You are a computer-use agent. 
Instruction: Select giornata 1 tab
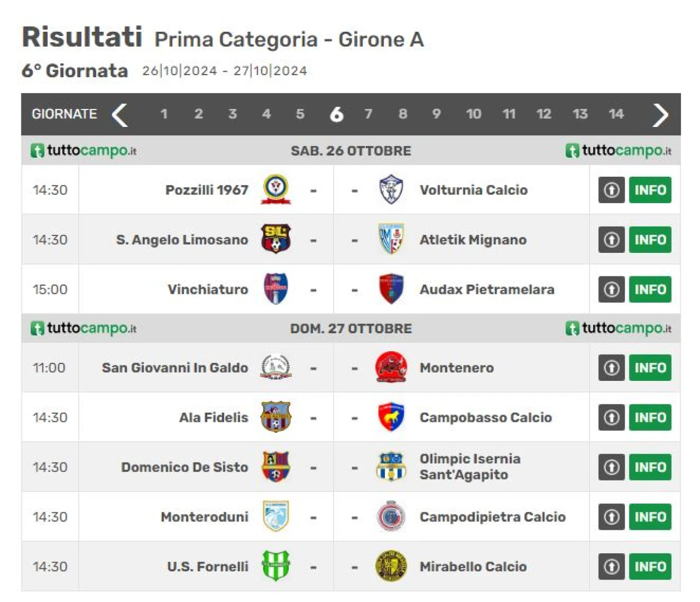164,114
